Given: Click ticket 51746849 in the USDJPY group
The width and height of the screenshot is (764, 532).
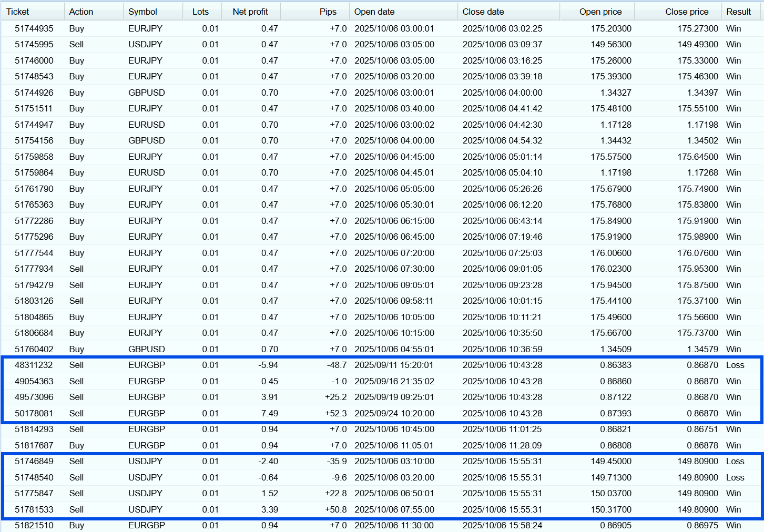Looking at the screenshot, I should [34, 461].
